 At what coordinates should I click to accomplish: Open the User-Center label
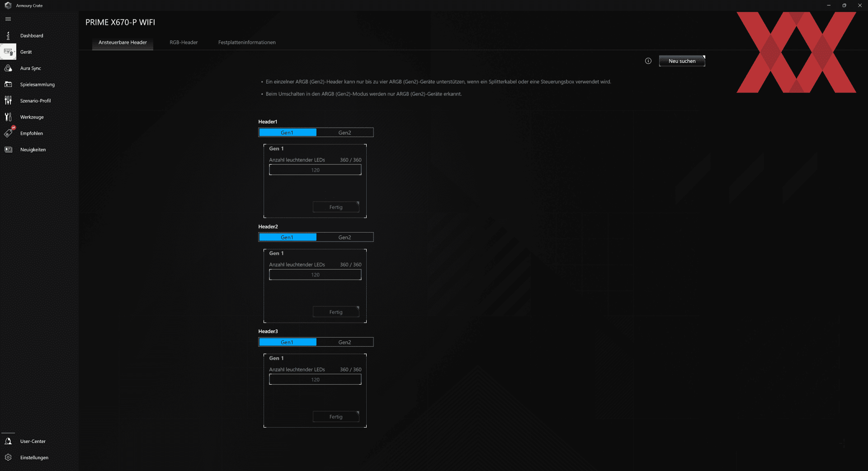click(33, 441)
